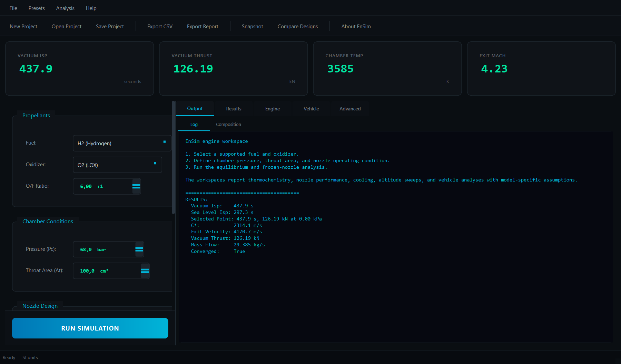Switch to the Vehicle tab
621x364 pixels.
point(311,109)
